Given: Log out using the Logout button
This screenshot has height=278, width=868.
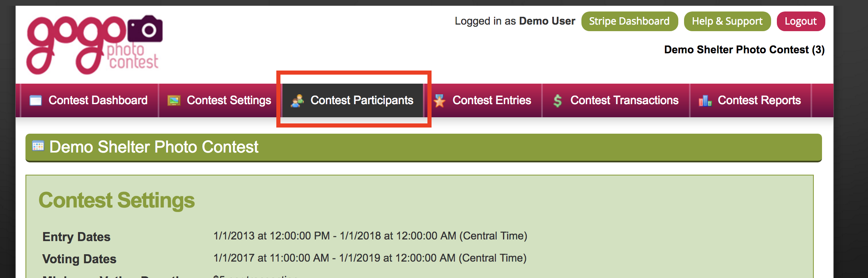Looking at the screenshot, I should pos(801,21).
